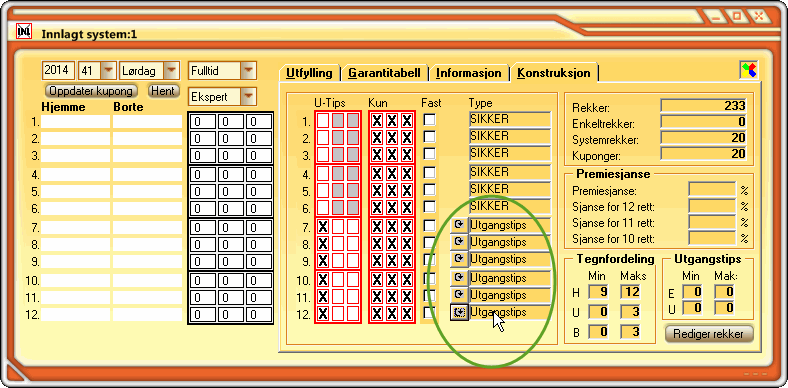Click the rotate icon beside row 8 Utgangstips
The image size is (788, 388).
click(x=458, y=242)
